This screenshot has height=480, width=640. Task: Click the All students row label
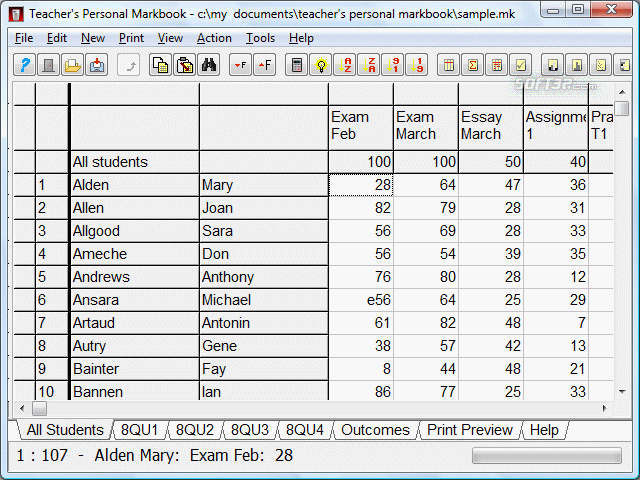(135, 162)
